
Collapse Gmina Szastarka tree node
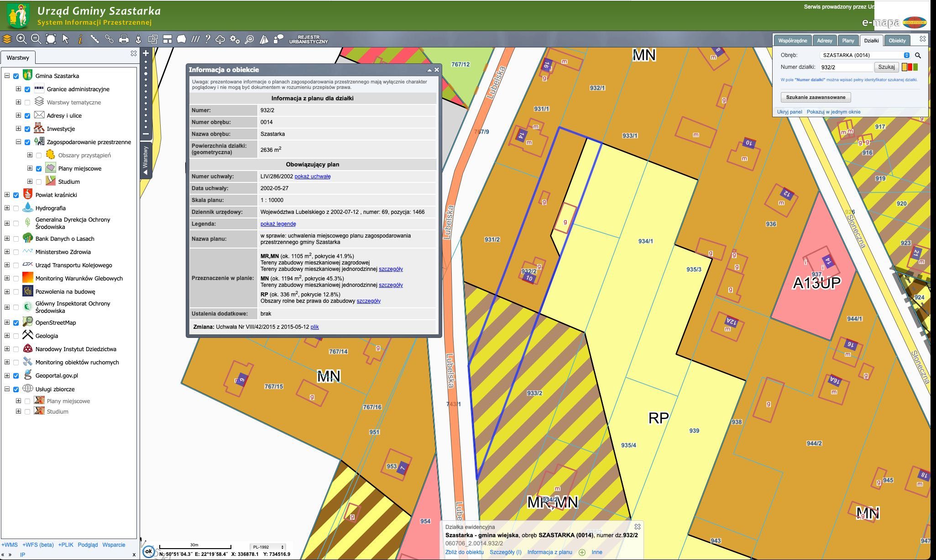[7, 76]
